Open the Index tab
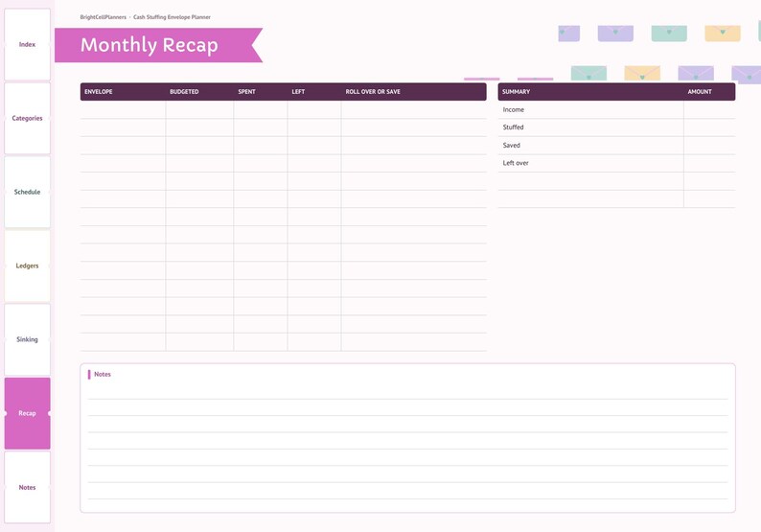 (27, 44)
